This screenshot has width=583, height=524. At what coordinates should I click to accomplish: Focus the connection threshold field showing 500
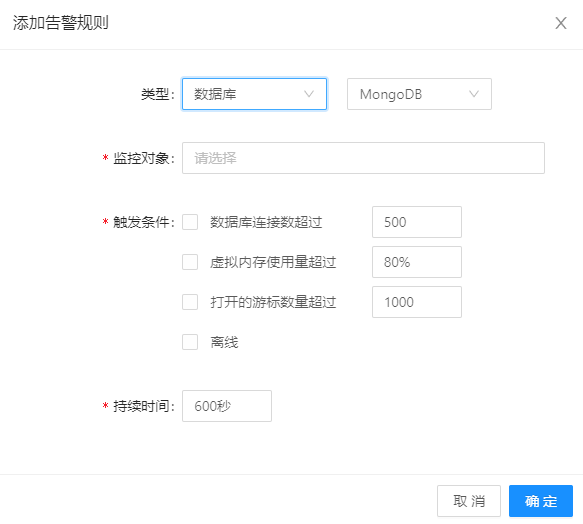click(417, 222)
